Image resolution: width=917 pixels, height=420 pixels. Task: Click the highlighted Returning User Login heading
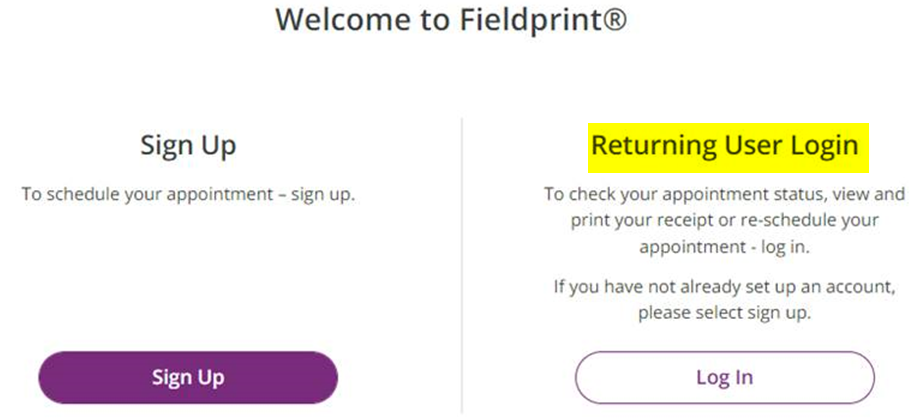point(724,145)
